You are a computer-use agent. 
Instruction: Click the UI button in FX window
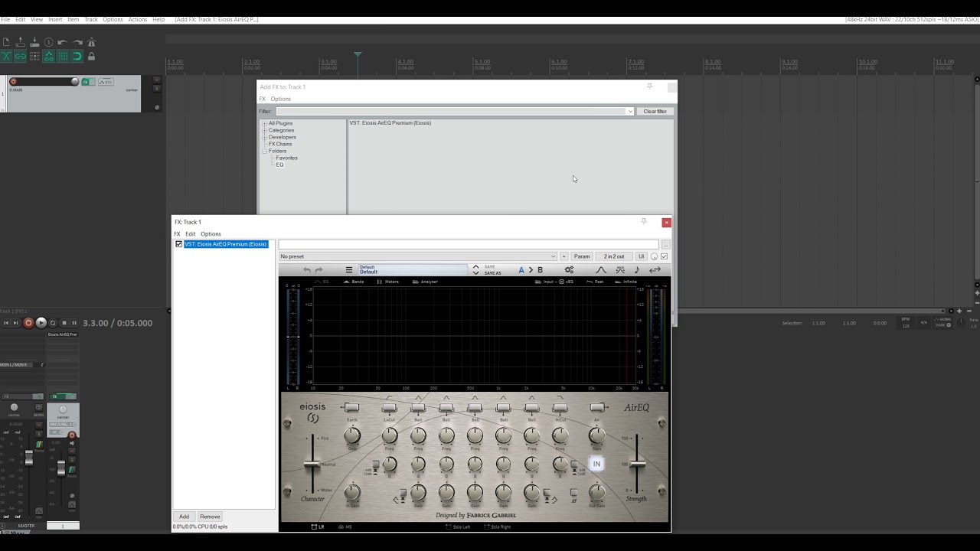[642, 256]
